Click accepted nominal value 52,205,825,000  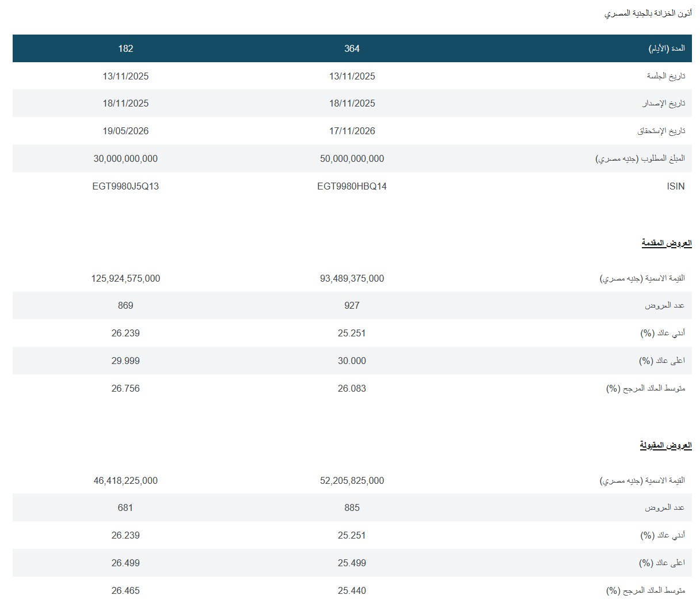[352, 480]
